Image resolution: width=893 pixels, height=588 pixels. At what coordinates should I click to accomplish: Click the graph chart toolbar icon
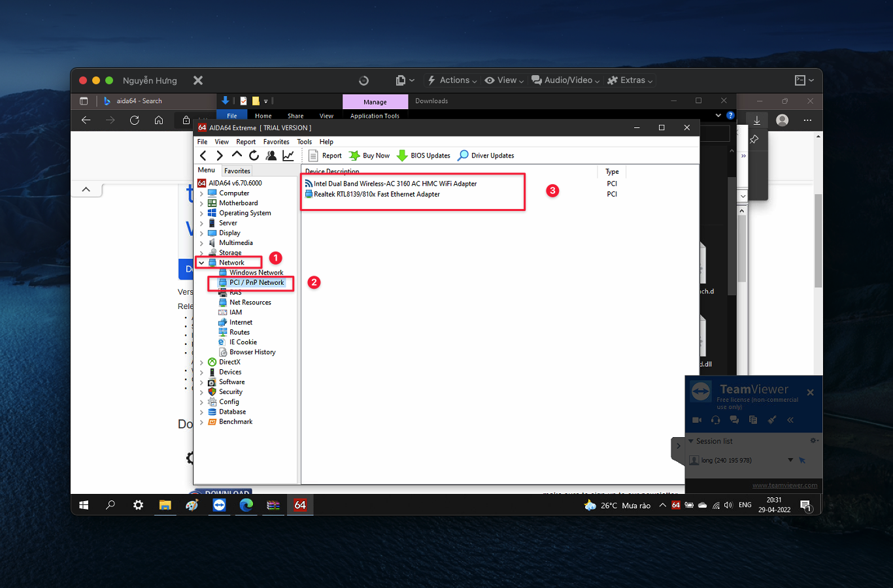[x=288, y=155]
